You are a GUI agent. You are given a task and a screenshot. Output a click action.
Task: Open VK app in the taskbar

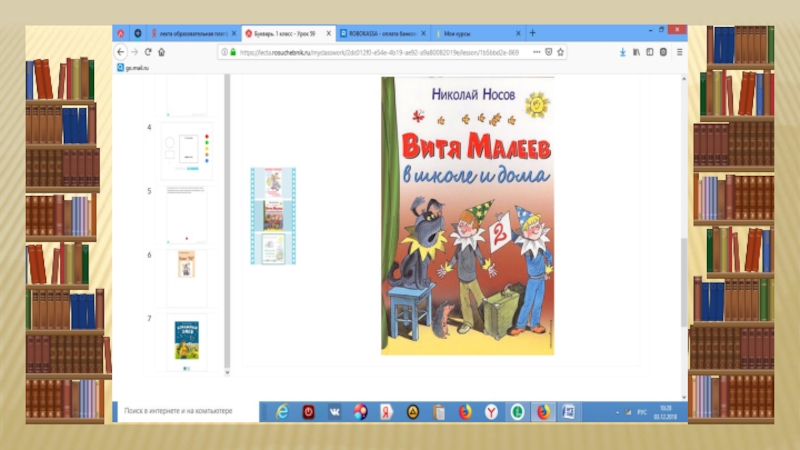[334, 411]
